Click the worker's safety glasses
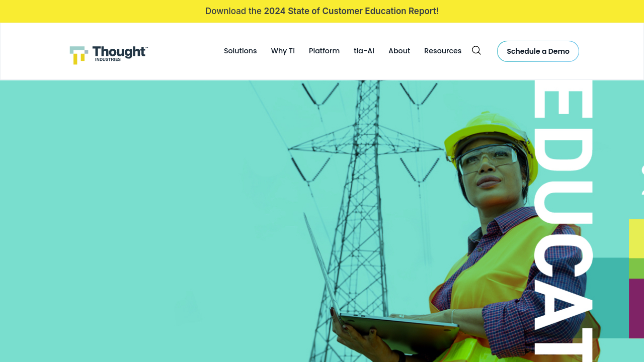 point(486,158)
